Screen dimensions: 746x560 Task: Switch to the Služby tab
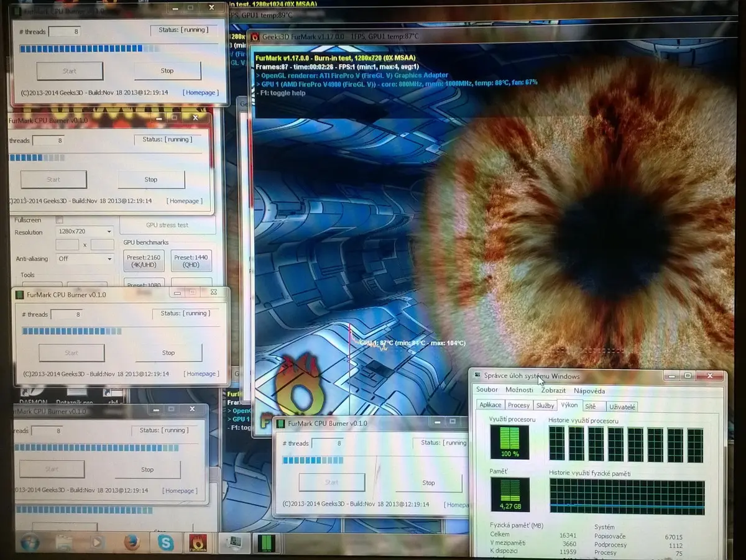click(x=545, y=405)
